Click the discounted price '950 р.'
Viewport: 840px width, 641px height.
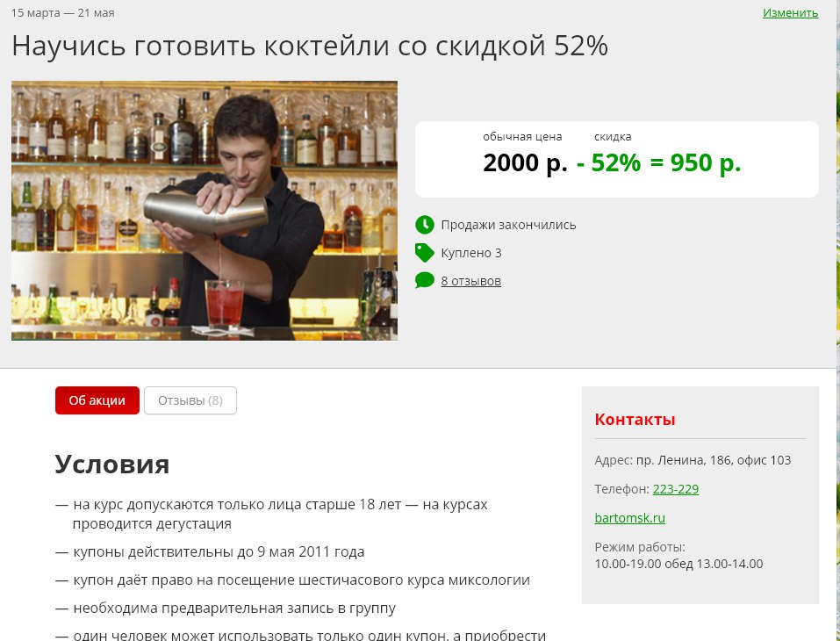click(706, 162)
